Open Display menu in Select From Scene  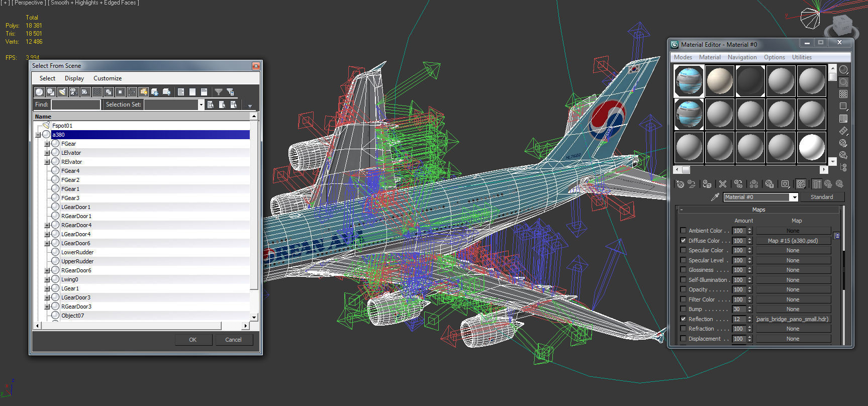(74, 78)
